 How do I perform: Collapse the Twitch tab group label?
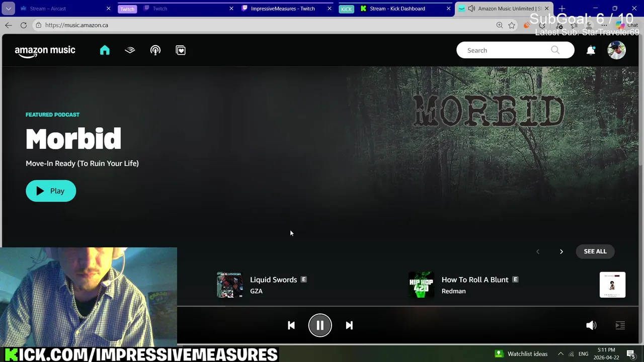[x=127, y=9]
